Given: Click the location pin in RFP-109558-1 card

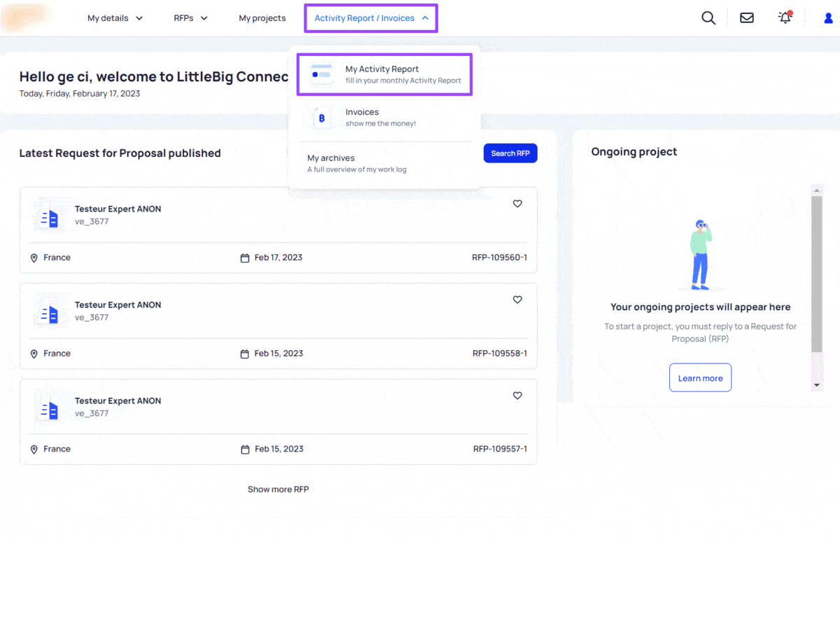Looking at the screenshot, I should pos(34,354).
